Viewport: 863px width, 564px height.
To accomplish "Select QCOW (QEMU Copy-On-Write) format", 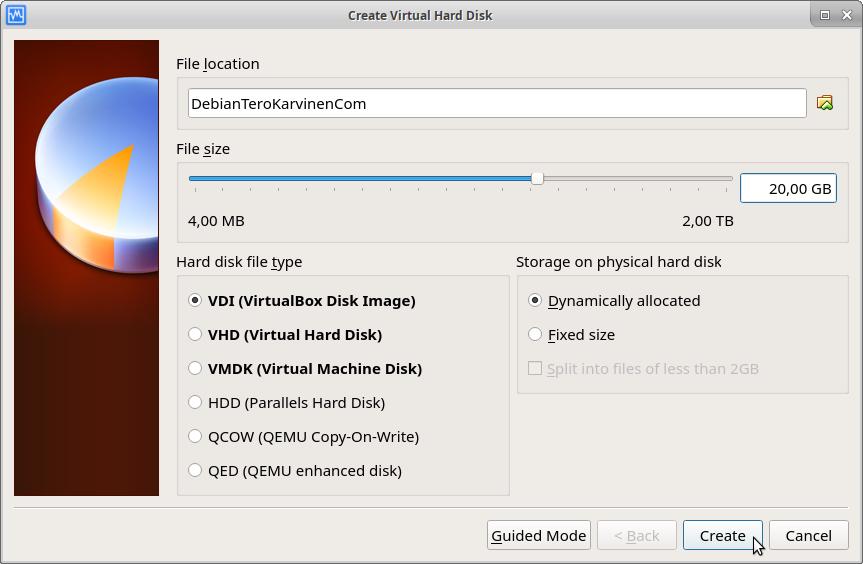I will coord(195,437).
